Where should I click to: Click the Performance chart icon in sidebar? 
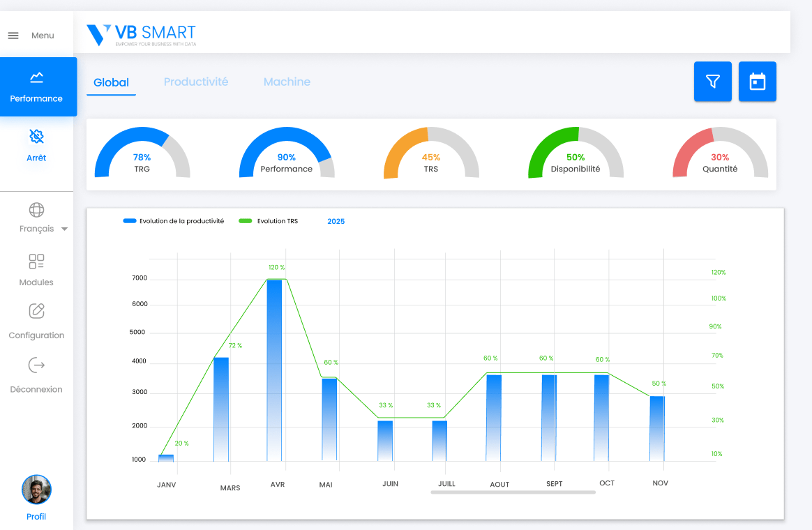36,77
